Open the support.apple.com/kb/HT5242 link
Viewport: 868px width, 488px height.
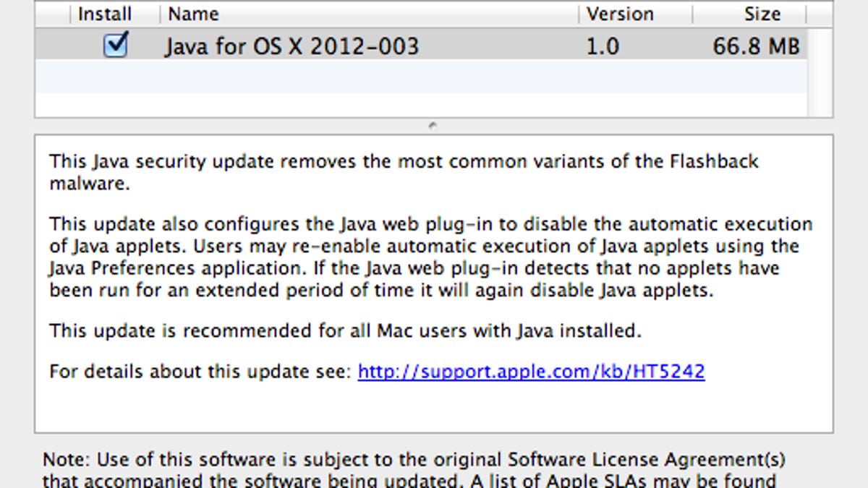(530, 371)
